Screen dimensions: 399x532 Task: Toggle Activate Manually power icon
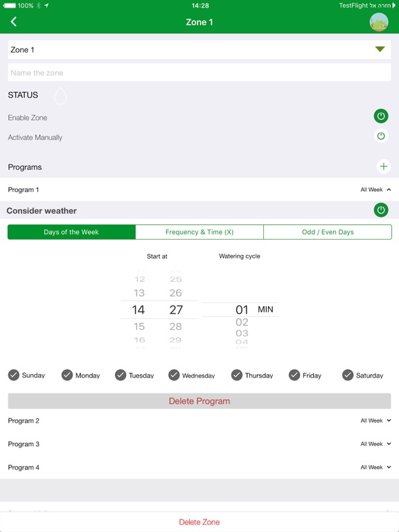click(381, 136)
